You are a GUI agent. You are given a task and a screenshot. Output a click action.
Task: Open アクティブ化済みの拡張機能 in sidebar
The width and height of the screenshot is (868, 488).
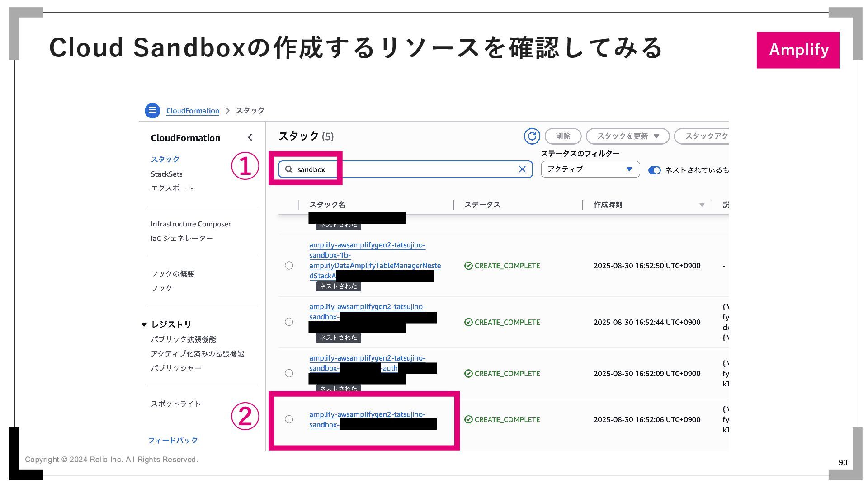coord(197,354)
